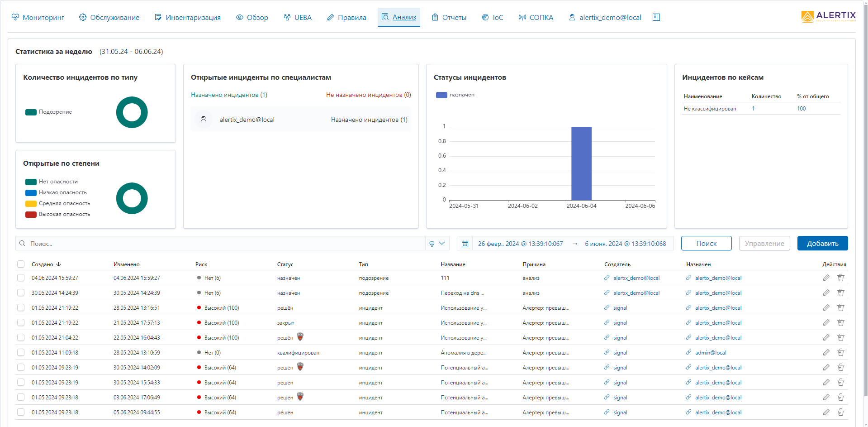Sort by Создано column arrow

click(59, 264)
